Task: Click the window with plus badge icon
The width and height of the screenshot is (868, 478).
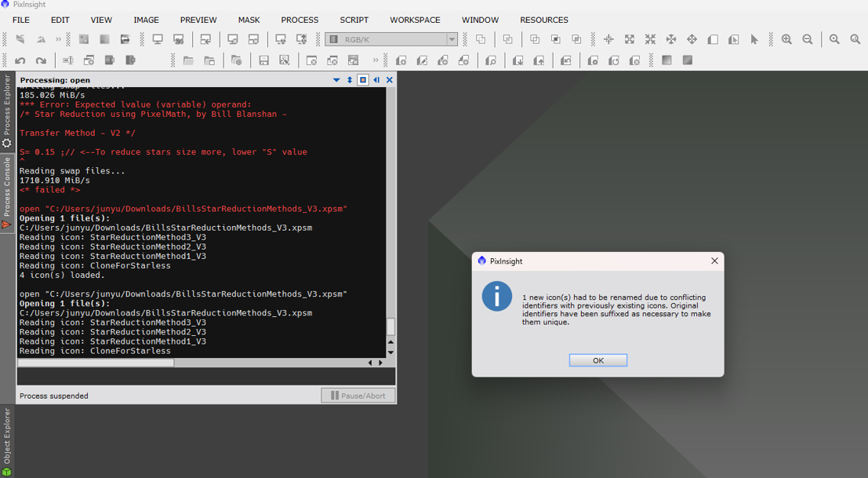Action: (x=89, y=60)
